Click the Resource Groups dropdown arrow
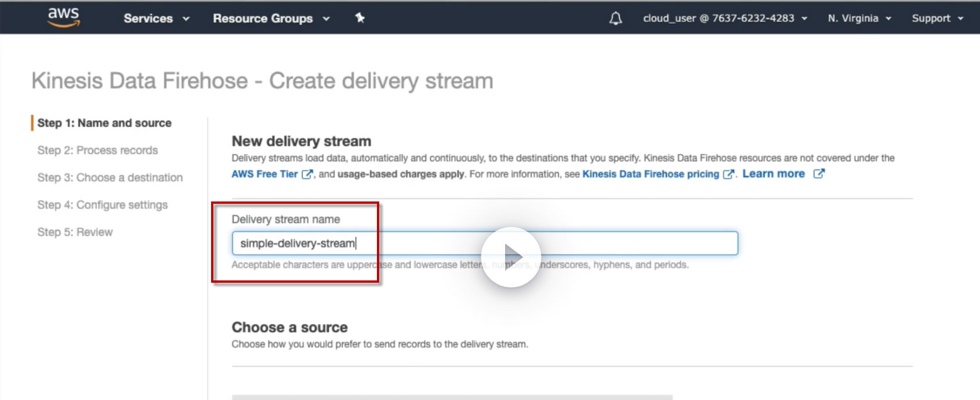Screen dimensions: 980x400 point(326,19)
